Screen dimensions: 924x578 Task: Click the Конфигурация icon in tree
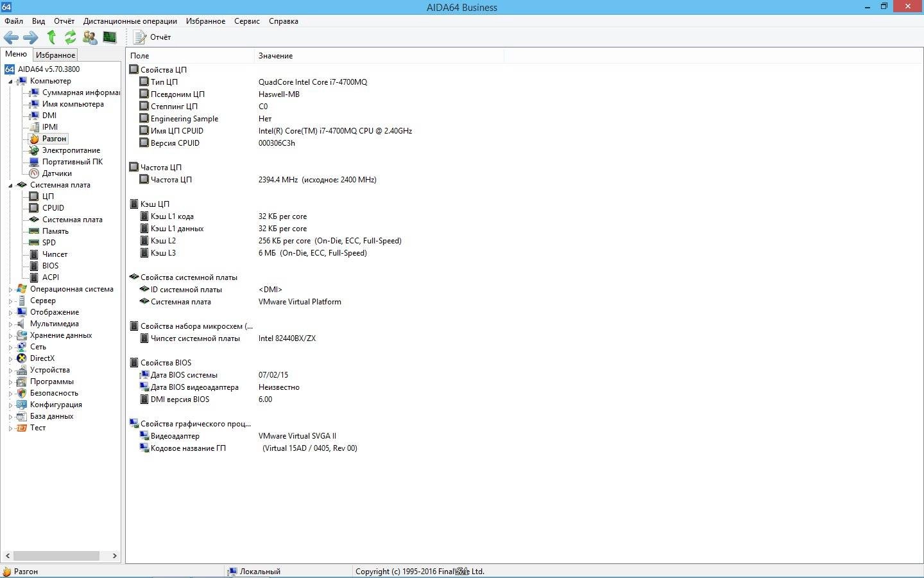[x=22, y=405]
